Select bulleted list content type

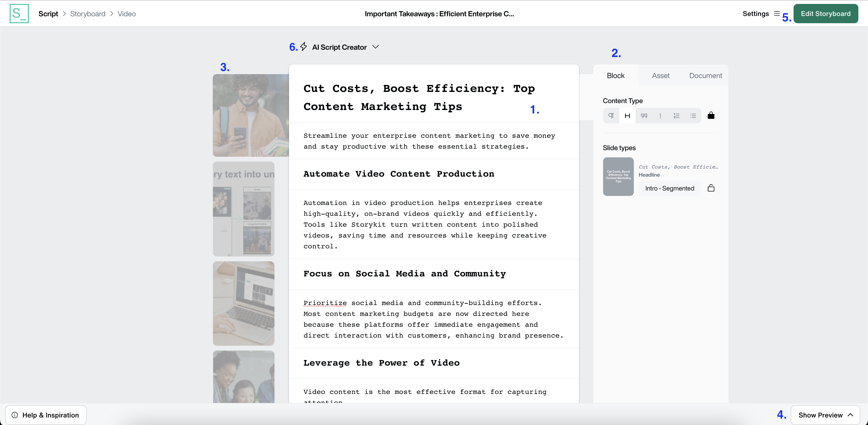(693, 116)
